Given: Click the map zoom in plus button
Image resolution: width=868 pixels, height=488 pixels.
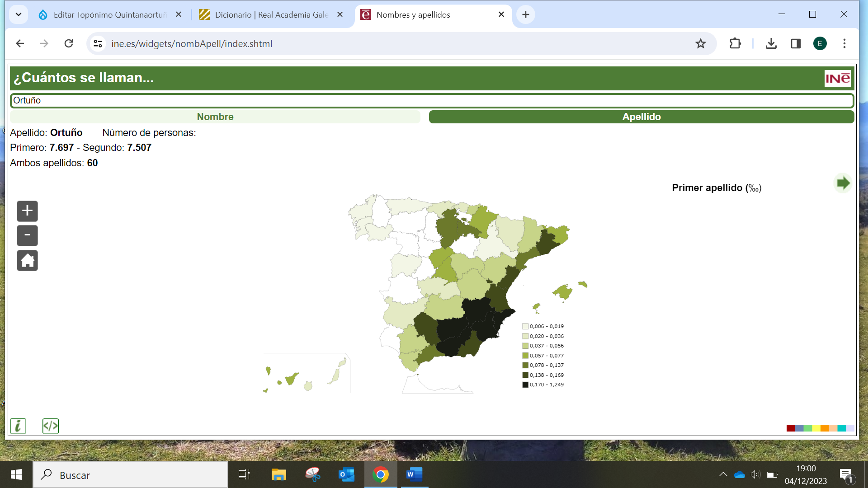Looking at the screenshot, I should tap(27, 211).
